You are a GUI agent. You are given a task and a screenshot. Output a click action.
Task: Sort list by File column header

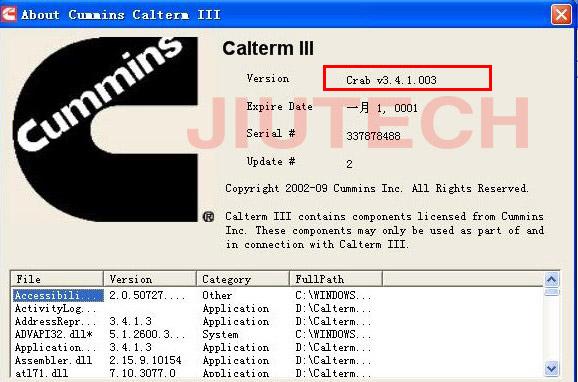[x=57, y=279]
